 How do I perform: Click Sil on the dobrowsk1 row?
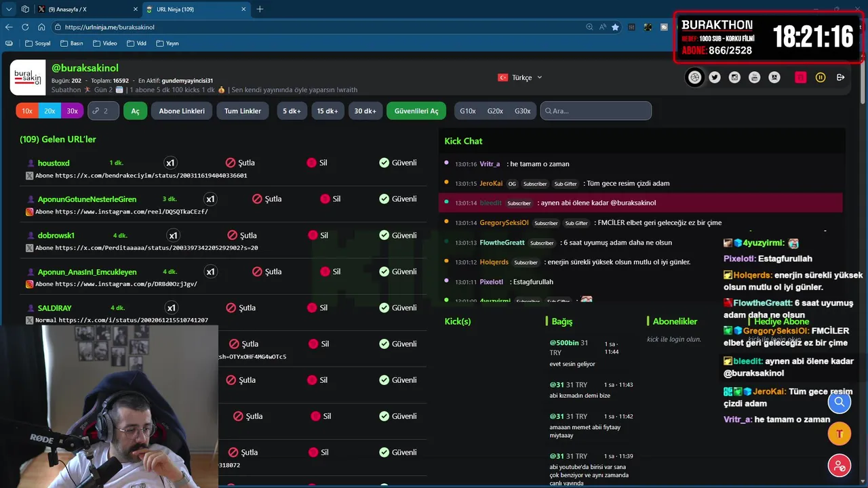[318, 235]
